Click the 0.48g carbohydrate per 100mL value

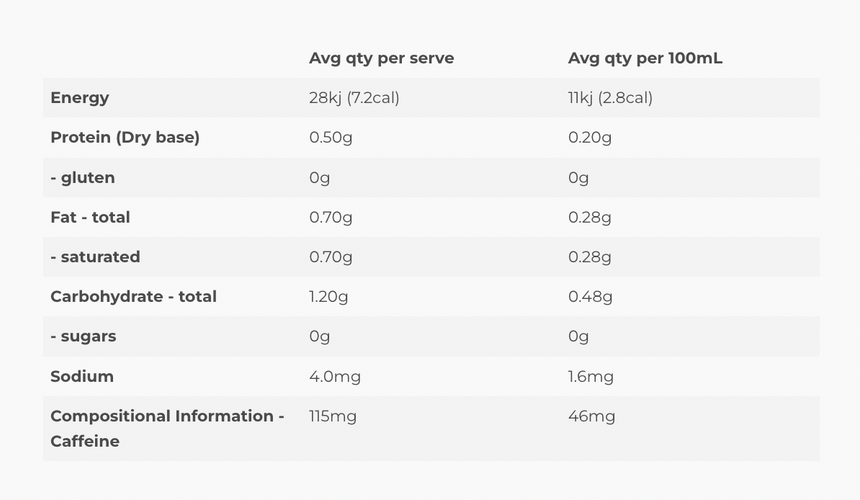pos(590,297)
